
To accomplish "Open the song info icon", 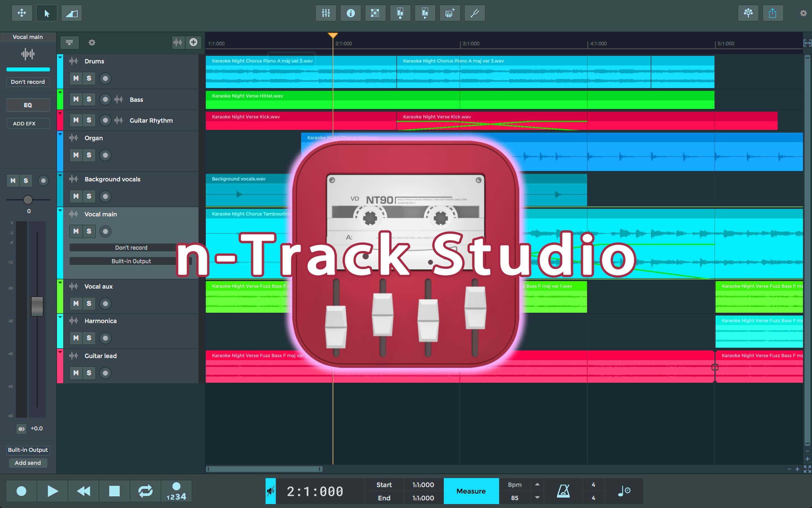I will point(351,13).
